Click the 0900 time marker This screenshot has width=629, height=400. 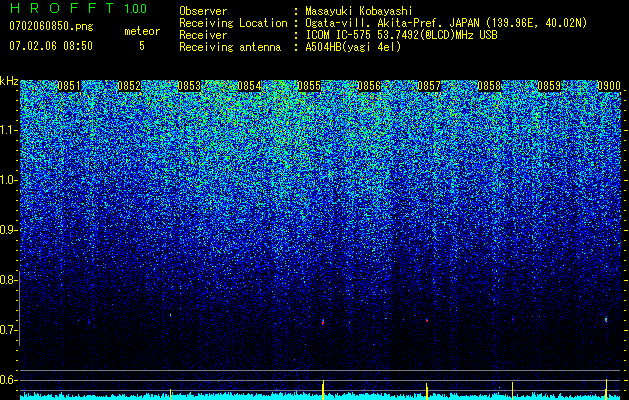609,86
